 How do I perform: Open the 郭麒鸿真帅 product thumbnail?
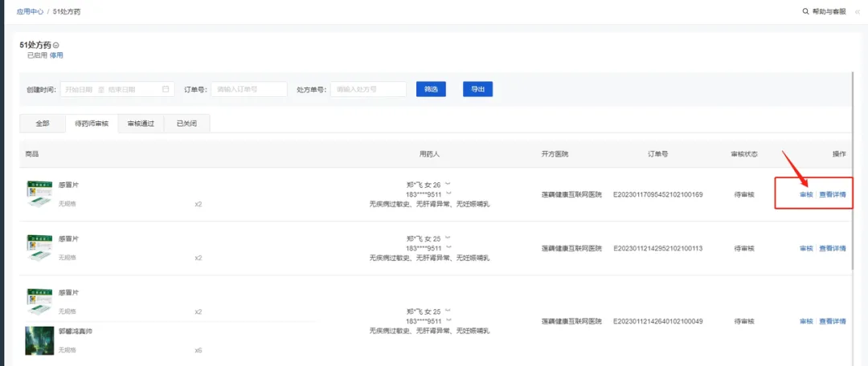point(39,340)
